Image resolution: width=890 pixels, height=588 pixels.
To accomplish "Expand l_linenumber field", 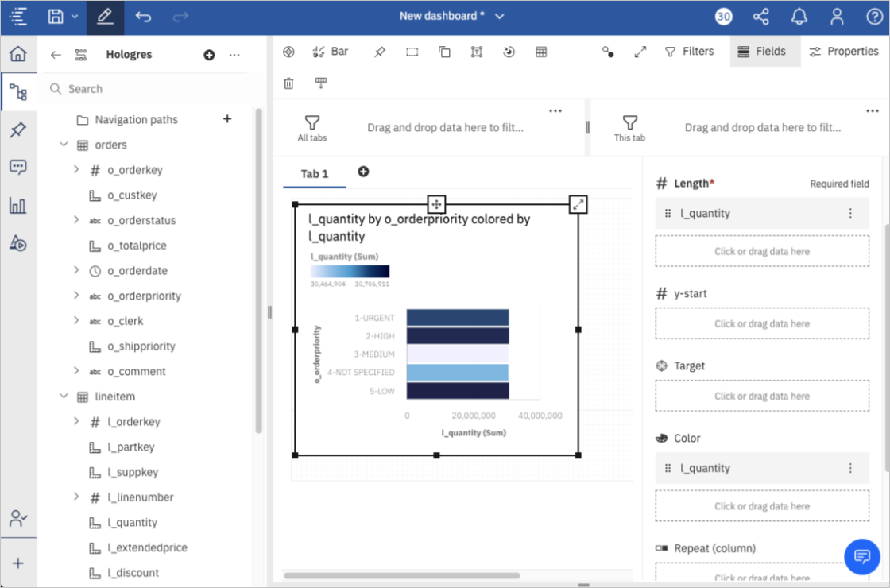I will click(76, 497).
